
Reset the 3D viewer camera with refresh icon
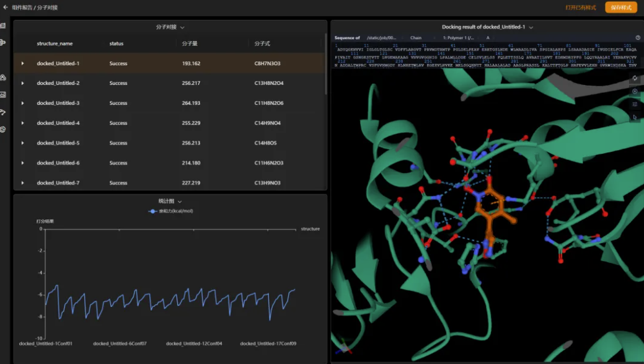pos(635,78)
